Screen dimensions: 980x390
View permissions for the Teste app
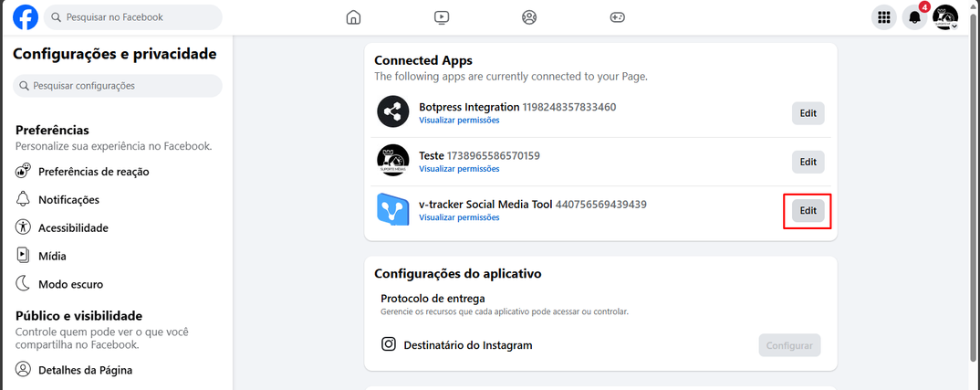(x=459, y=169)
